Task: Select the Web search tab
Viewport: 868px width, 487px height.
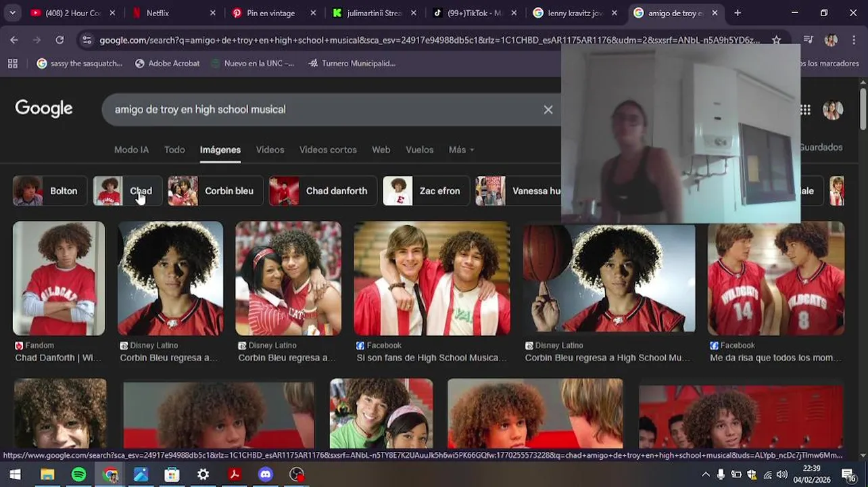Action: coord(381,149)
